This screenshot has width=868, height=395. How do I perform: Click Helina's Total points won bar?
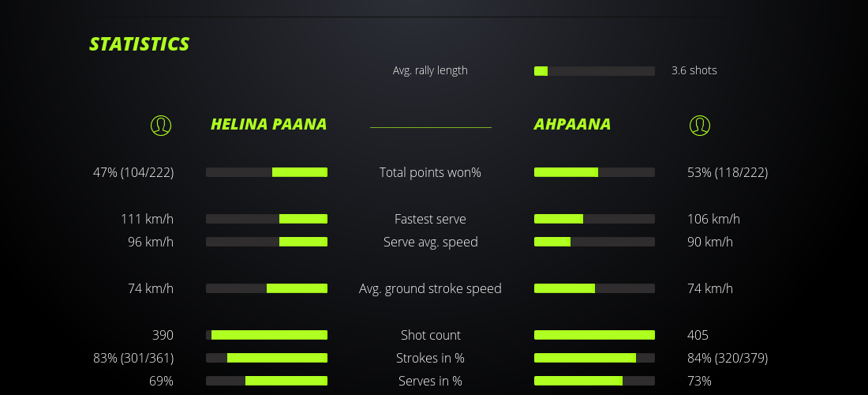point(267,172)
